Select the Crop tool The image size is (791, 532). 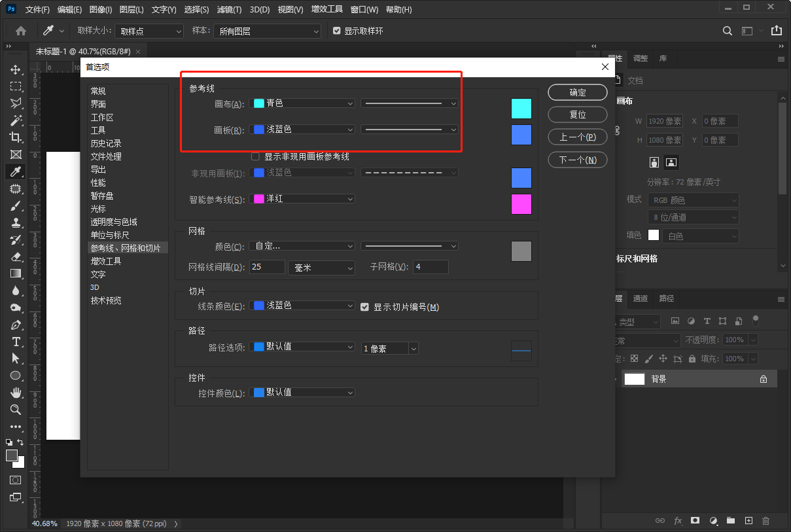(16, 137)
